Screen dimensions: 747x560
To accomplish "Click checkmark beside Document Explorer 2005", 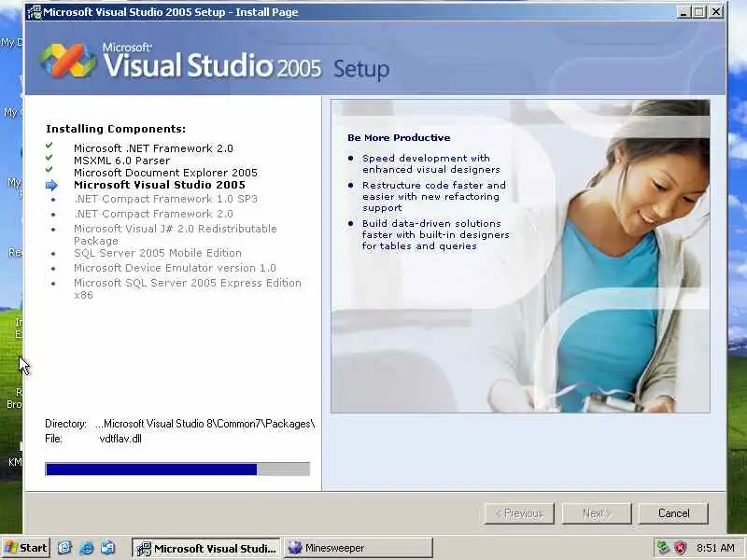I will (x=49, y=169).
